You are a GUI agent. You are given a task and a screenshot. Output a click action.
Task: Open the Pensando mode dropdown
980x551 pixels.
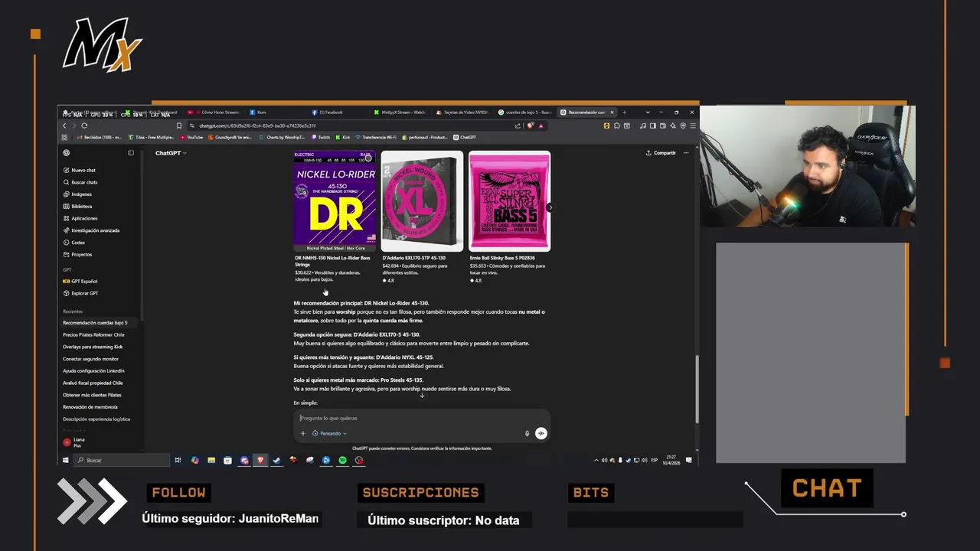point(329,433)
